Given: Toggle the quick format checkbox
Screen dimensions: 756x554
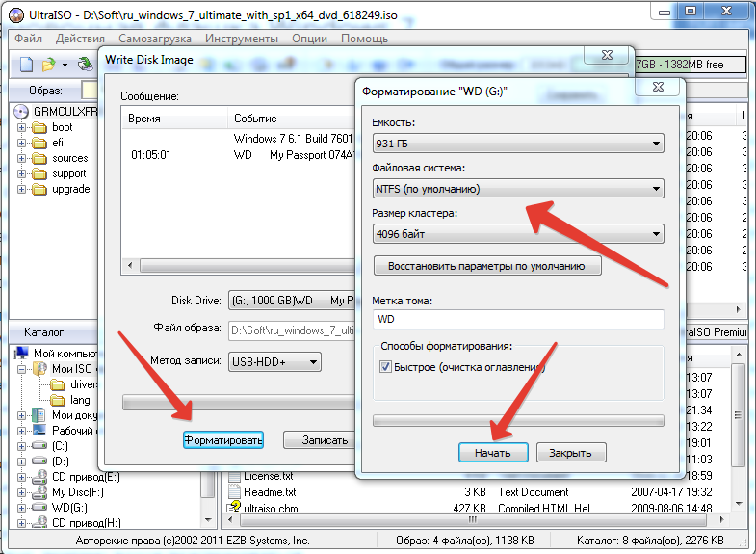Looking at the screenshot, I should pyautogui.click(x=385, y=367).
